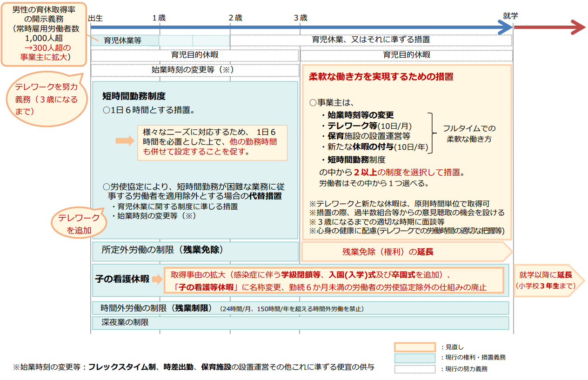Click the line "○事業主は、"
Screen dimensions: 588x380
point(332,102)
